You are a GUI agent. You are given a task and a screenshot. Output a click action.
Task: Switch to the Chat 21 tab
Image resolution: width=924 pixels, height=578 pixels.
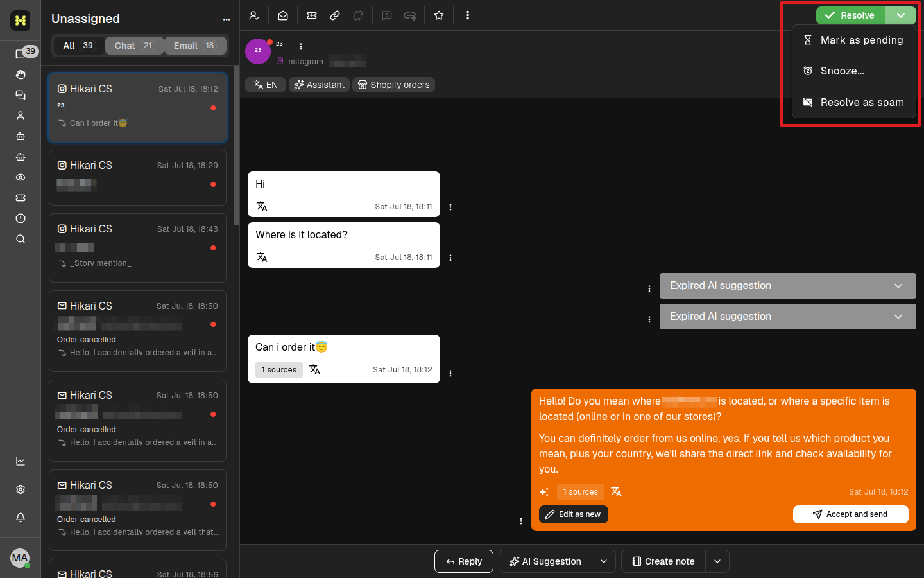pos(134,46)
